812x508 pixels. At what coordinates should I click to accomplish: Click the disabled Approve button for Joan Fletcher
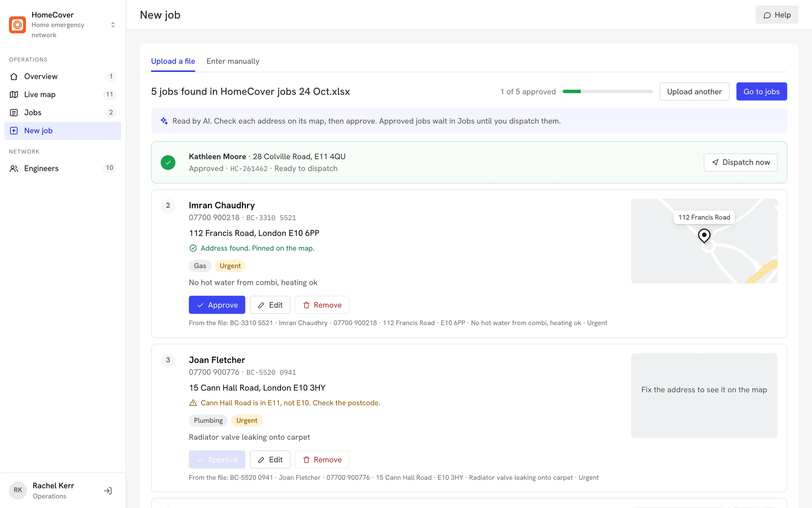click(x=217, y=460)
